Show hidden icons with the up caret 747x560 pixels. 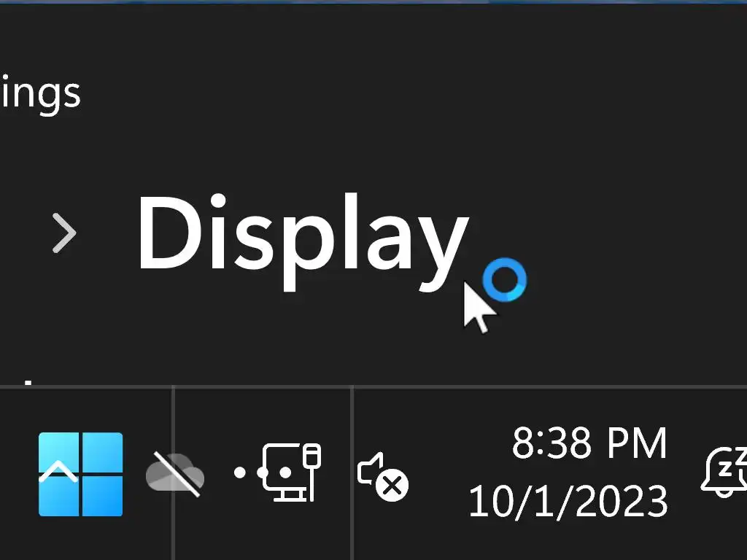click(58, 472)
